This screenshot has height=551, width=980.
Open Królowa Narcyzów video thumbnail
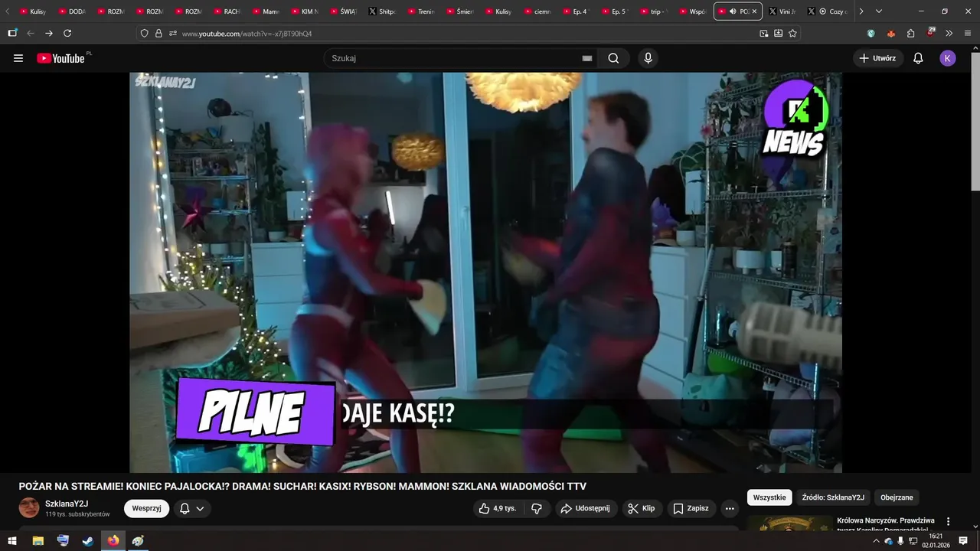coord(789,523)
